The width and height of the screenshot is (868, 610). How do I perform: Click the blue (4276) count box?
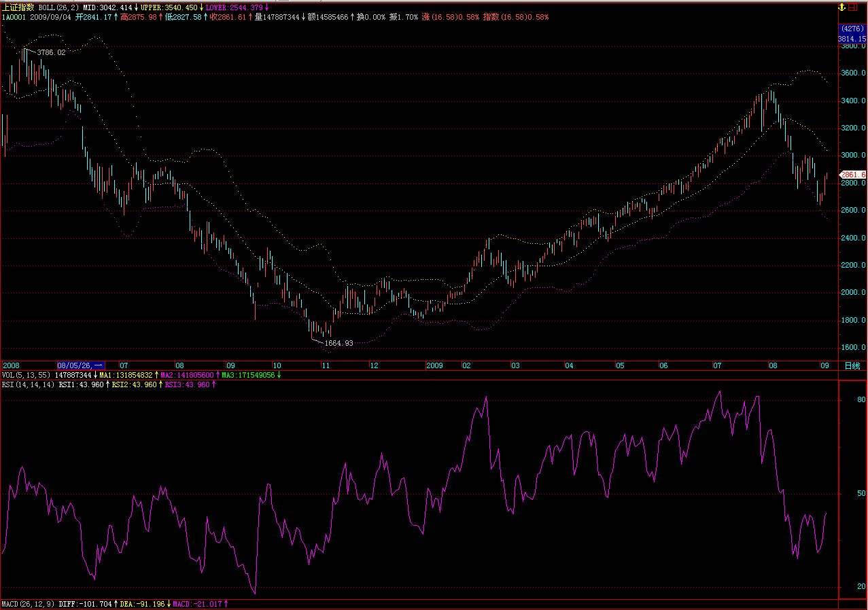click(x=852, y=29)
